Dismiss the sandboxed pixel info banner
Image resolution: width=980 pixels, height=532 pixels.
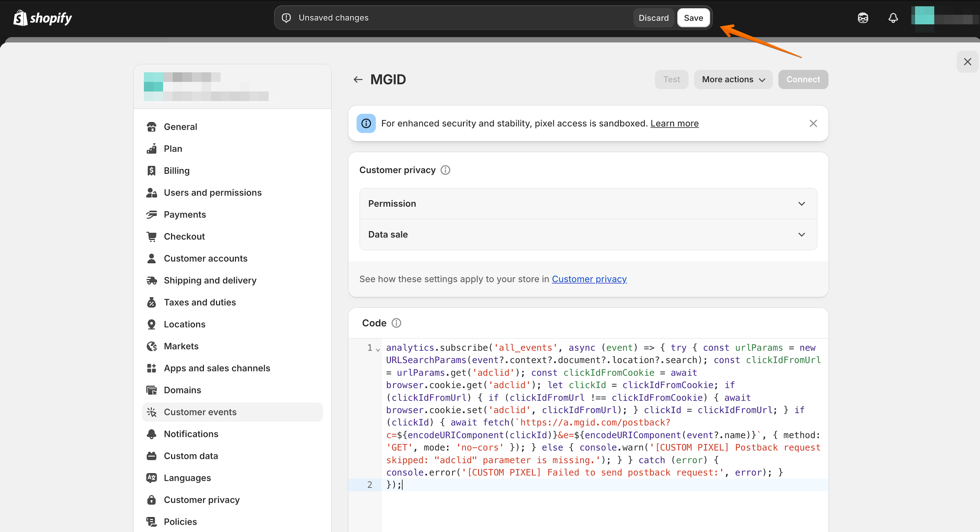pyautogui.click(x=813, y=123)
